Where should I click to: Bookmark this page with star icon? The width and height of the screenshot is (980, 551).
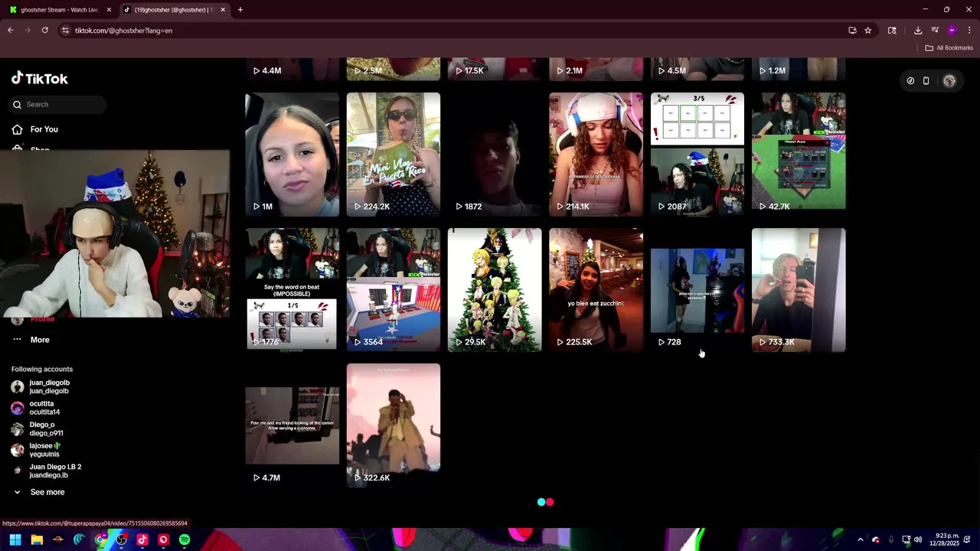[x=867, y=31]
